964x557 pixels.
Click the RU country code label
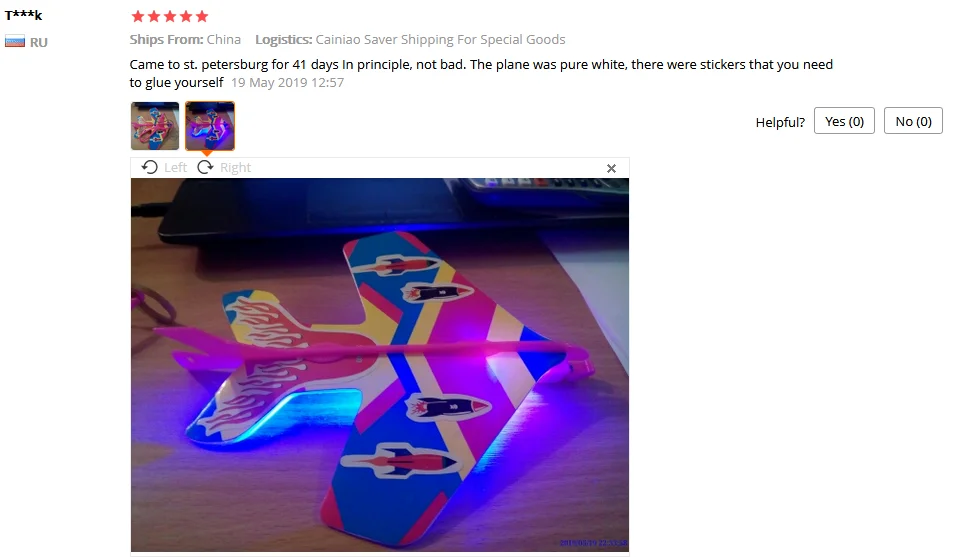pyautogui.click(x=39, y=42)
